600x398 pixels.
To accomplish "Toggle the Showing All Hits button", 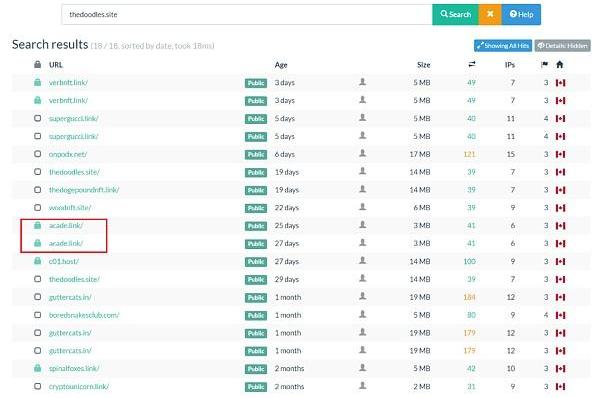I will coord(503,46).
